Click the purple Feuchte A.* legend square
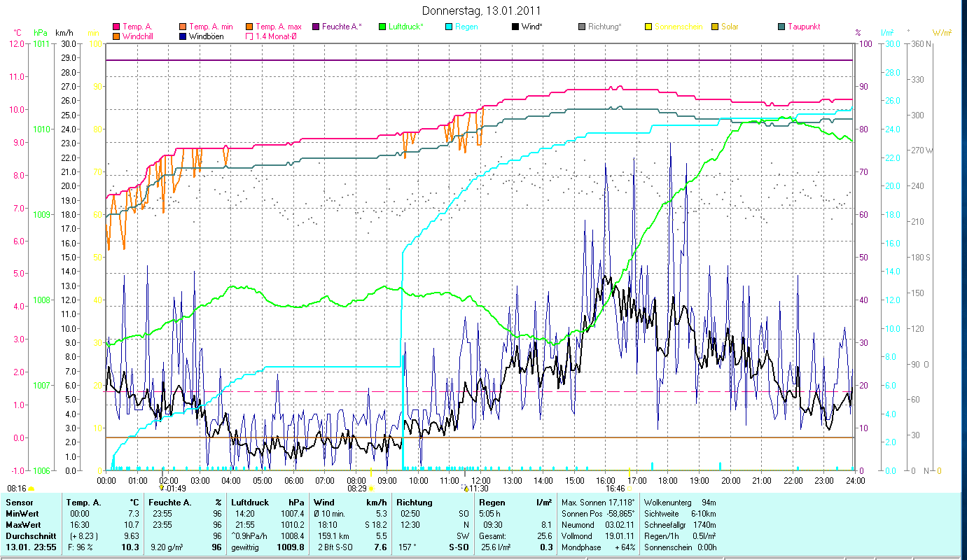 coord(315,27)
